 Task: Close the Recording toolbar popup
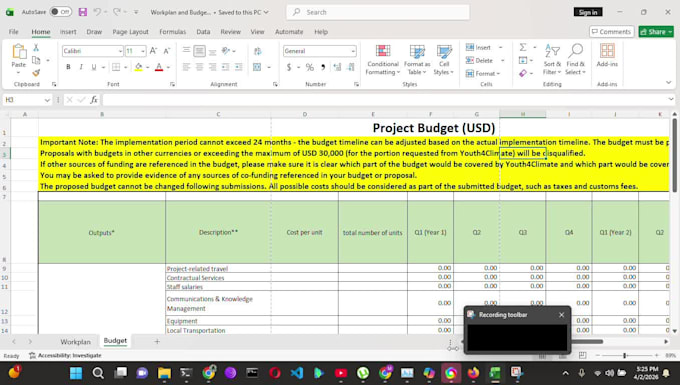562,315
